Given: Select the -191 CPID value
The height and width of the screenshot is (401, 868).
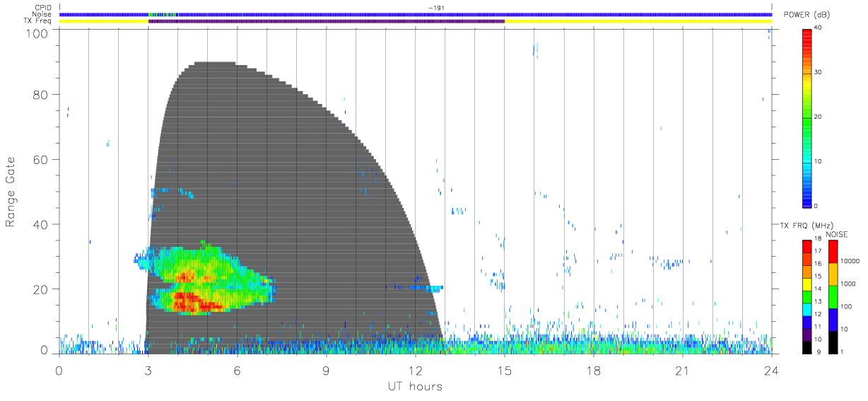Looking at the screenshot, I should click(x=437, y=8).
